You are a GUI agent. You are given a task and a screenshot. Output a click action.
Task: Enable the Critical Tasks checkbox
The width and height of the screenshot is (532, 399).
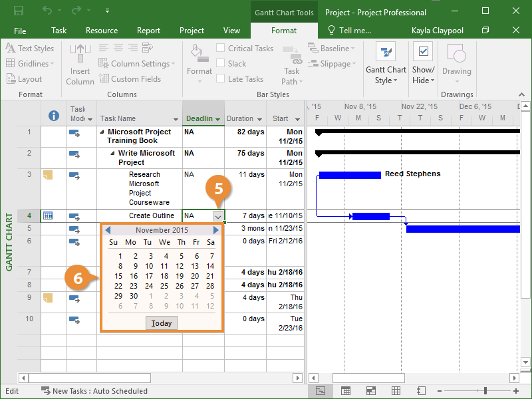click(x=220, y=49)
